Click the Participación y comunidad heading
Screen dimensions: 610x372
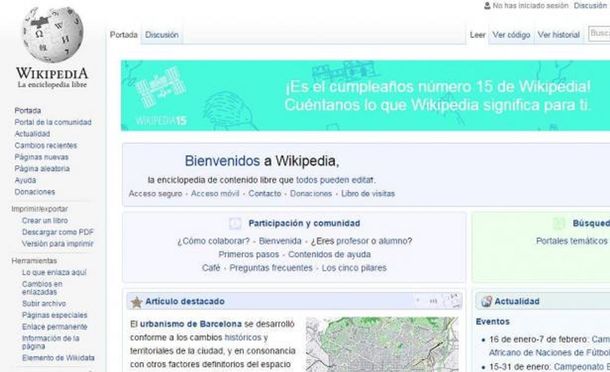tap(304, 223)
